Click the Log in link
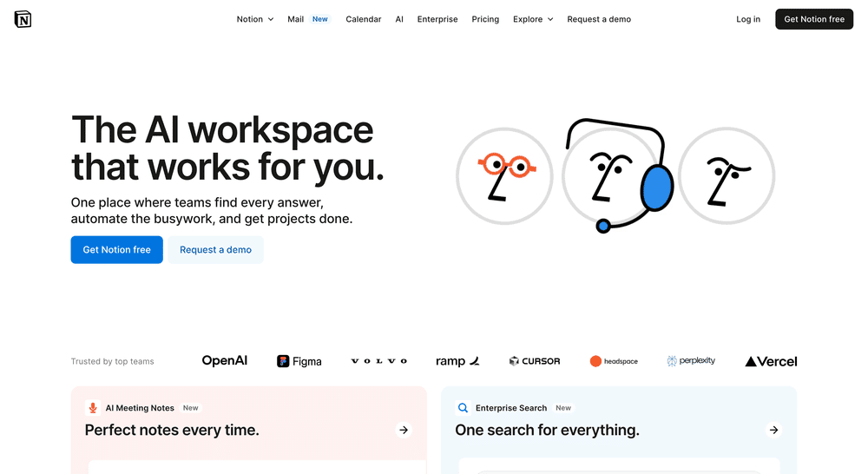The height and width of the screenshot is (474, 868). click(x=748, y=19)
